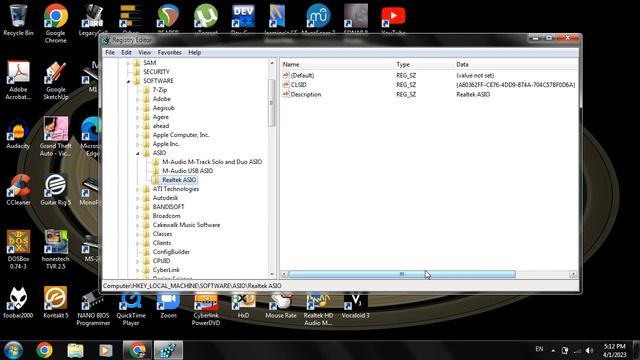Open Mouse Rate desktop icon
Screen dimensions: 640x360
[281, 305]
